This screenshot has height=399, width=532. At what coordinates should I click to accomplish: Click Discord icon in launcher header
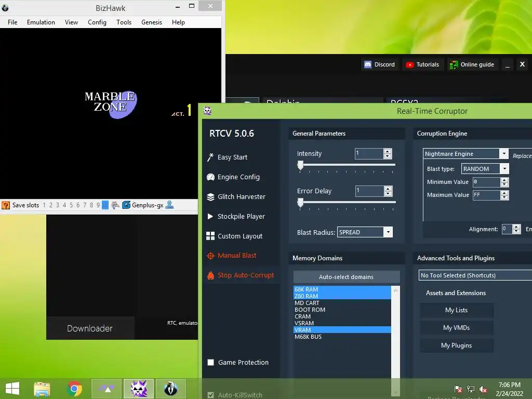click(x=368, y=64)
